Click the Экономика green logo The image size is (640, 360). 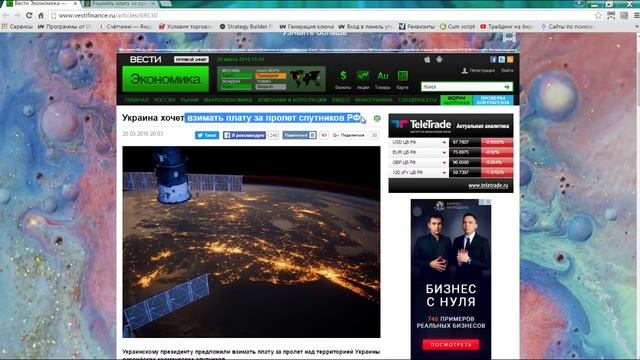(165, 79)
